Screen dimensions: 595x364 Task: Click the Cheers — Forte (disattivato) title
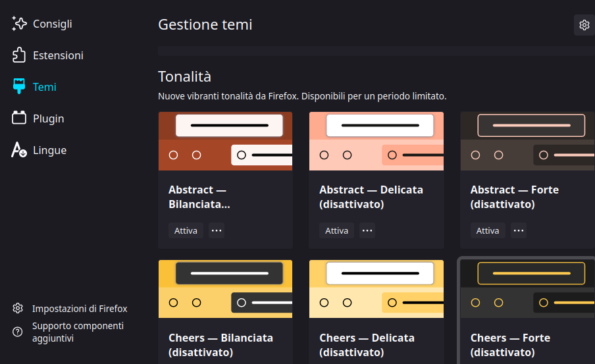click(510, 345)
